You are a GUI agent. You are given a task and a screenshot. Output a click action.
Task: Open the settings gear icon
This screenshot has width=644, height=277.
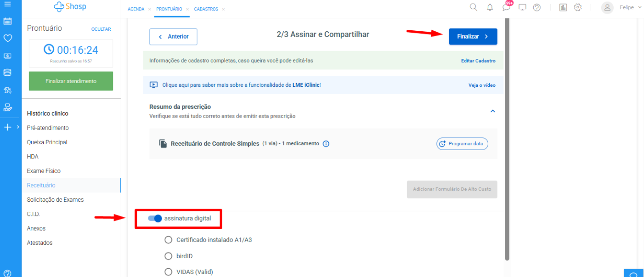click(x=578, y=7)
